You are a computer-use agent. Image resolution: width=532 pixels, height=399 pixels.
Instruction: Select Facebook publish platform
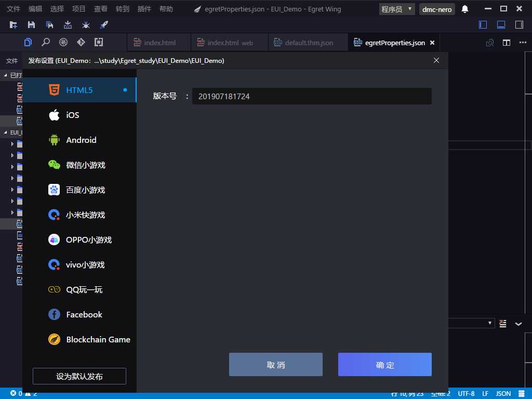[x=79, y=314]
